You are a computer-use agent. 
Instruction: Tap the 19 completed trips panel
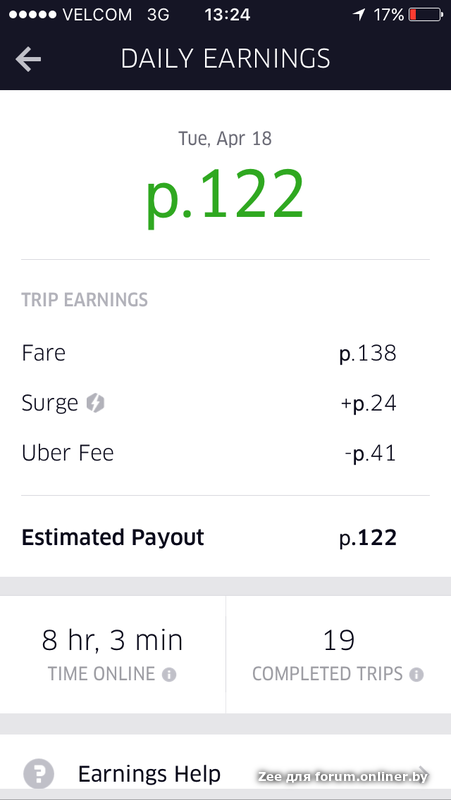[339, 655]
